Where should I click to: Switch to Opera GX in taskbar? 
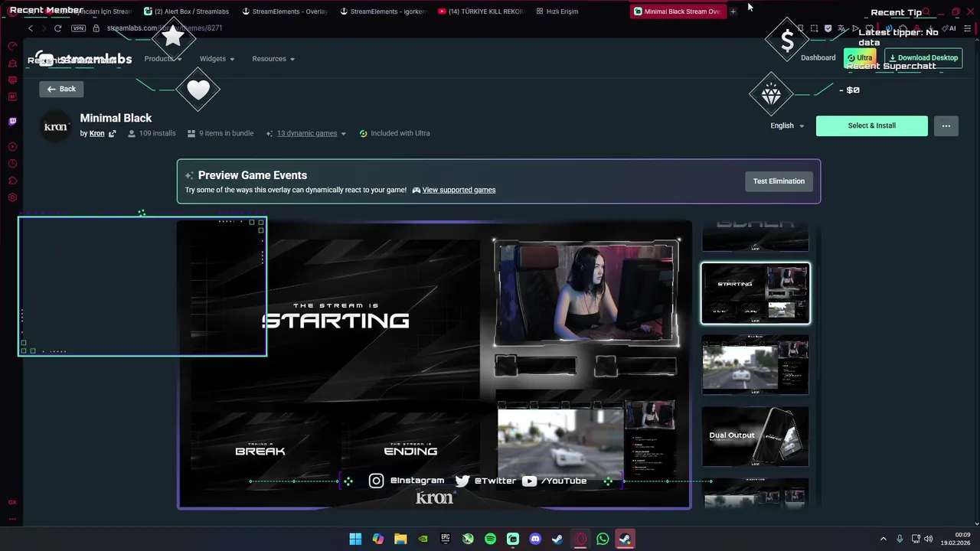580,539
